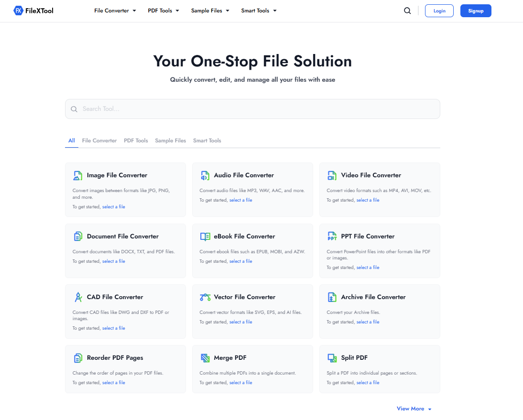523x420 pixels.
Task: Click the Vector File Converter icon
Action: pos(205,297)
